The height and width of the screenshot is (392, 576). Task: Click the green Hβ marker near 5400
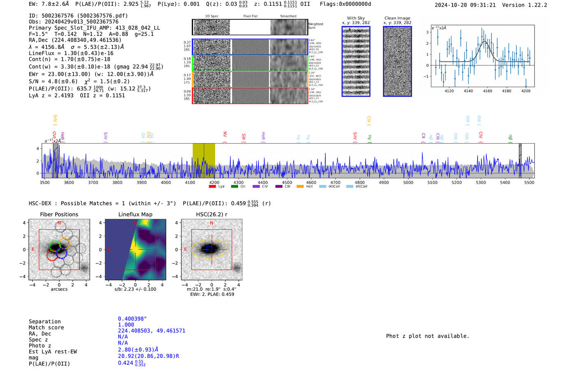pyautogui.click(x=510, y=138)
